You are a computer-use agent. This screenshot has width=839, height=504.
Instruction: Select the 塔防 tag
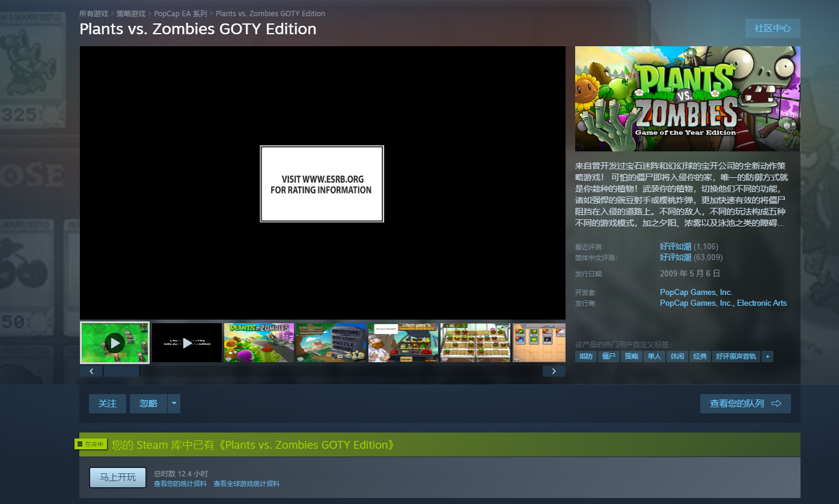coord(585,356)
